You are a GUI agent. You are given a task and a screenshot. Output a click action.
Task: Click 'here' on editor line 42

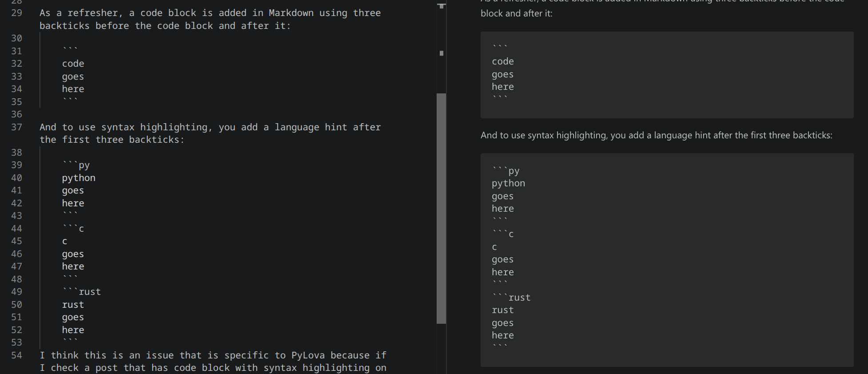click(73, 203)
